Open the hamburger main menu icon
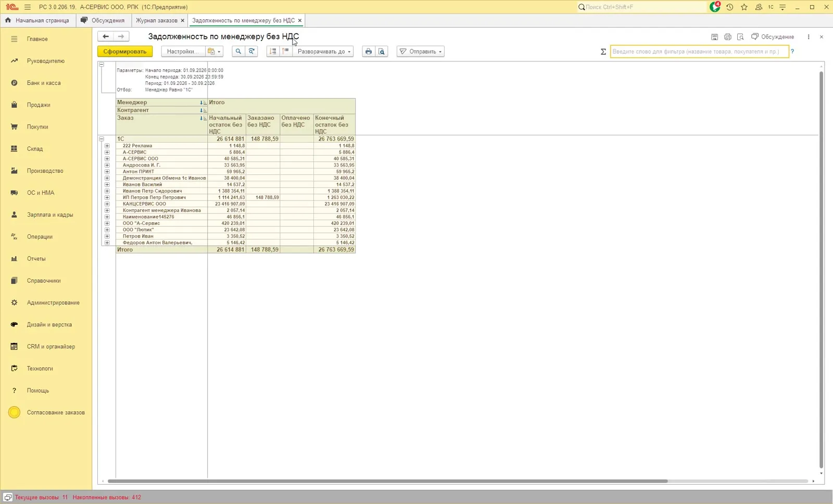This screenshot has height=504, width=833. 28,7
